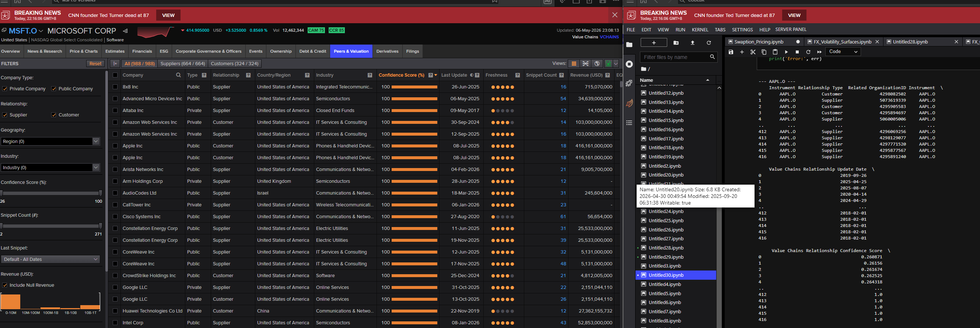Image resolution: width=980 pixels, height=328 pixels.
Task: Dismiss breaking news banner in left window
Action: pos(615,15)
